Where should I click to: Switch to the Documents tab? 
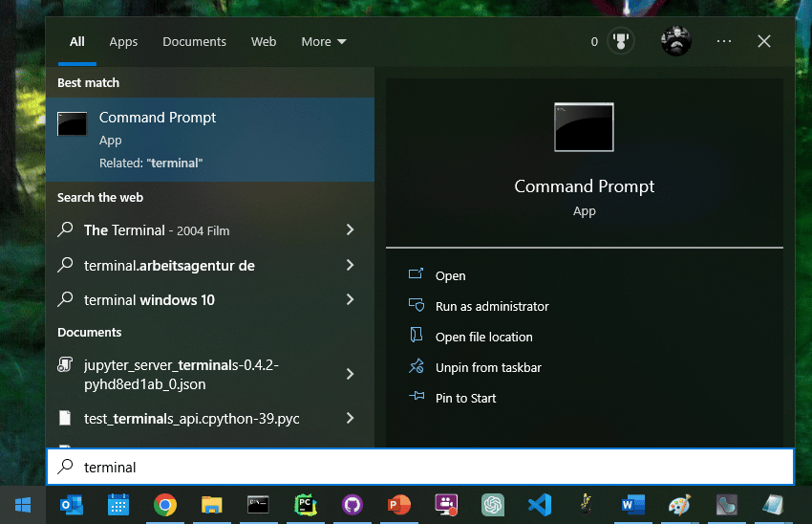click(194, 42)
